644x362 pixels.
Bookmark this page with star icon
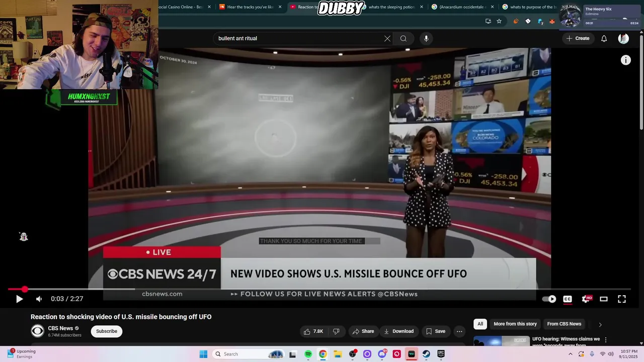499,21
